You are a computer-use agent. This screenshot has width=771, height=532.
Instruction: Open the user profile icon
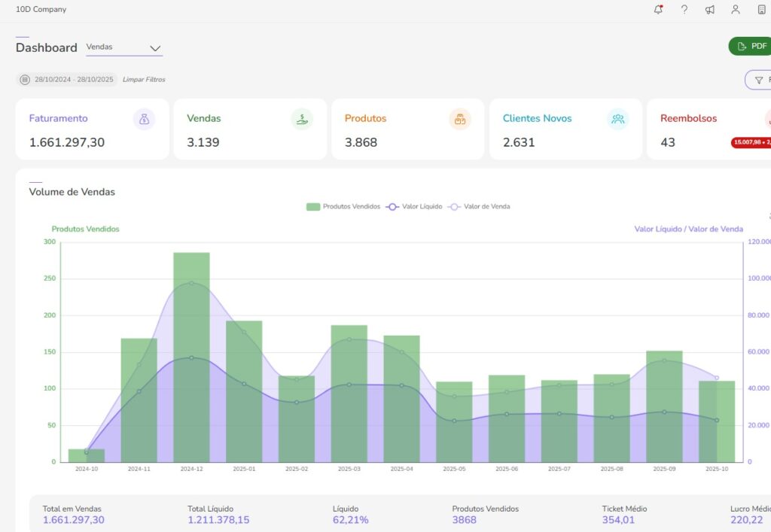736,10
